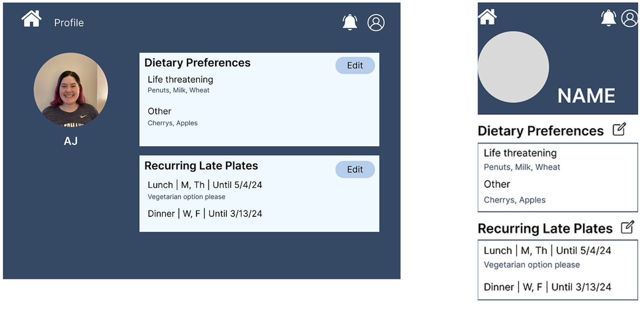
Task: Click the AJ name under the photo
Action: tap(71, 141)
